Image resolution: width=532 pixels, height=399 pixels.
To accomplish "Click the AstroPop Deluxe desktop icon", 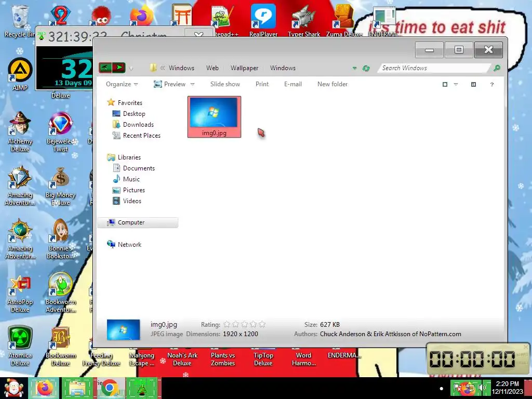I will 20,293.
